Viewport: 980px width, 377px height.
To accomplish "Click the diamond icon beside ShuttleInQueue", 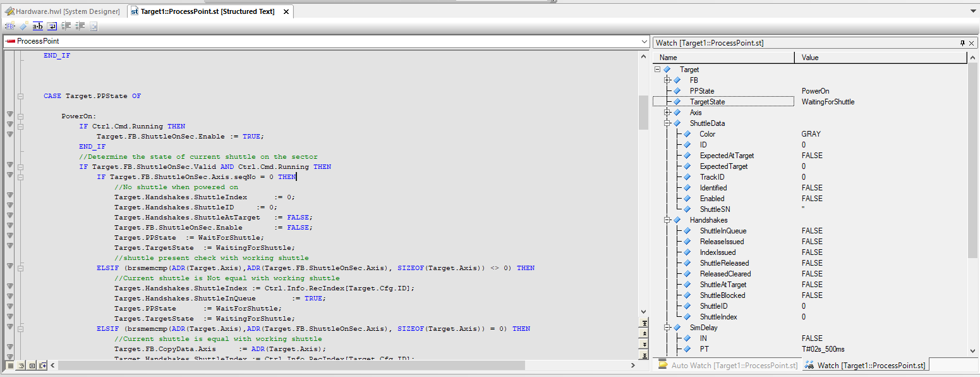I will 687,231.
